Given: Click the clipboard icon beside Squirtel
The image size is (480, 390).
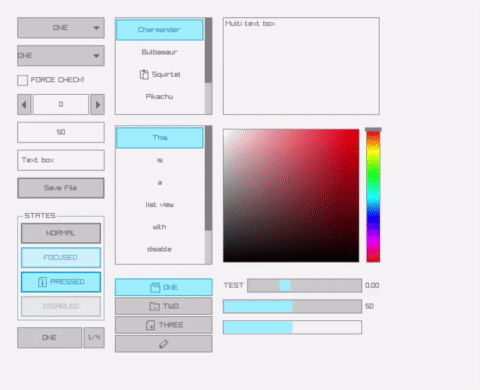Looking at the screenshot, I should pyautogui.click(x=144, y=74).
